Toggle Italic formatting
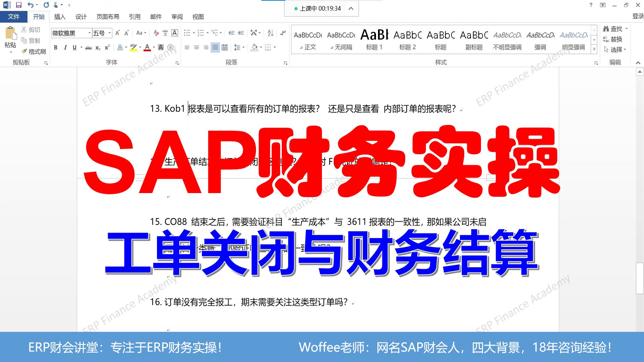 (x=65, y=48)
